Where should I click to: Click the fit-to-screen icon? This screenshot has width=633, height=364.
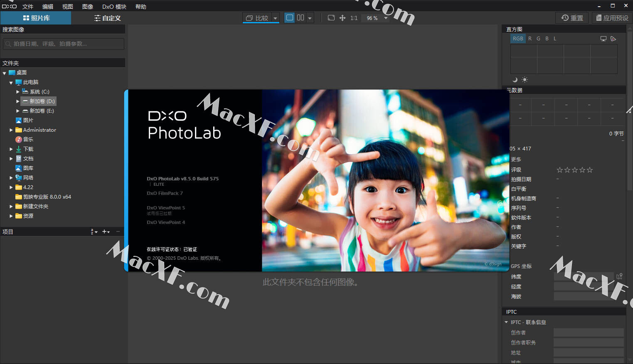point(331,18)
